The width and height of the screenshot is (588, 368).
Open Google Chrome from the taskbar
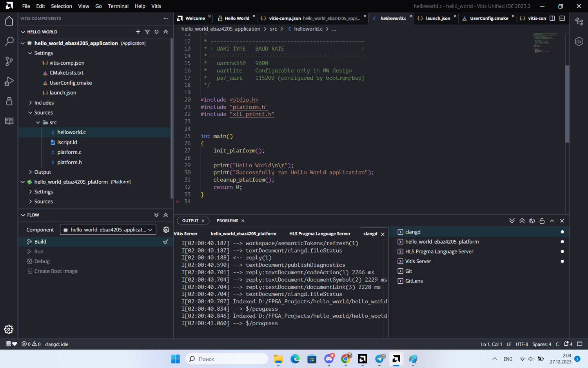point(346,359)
